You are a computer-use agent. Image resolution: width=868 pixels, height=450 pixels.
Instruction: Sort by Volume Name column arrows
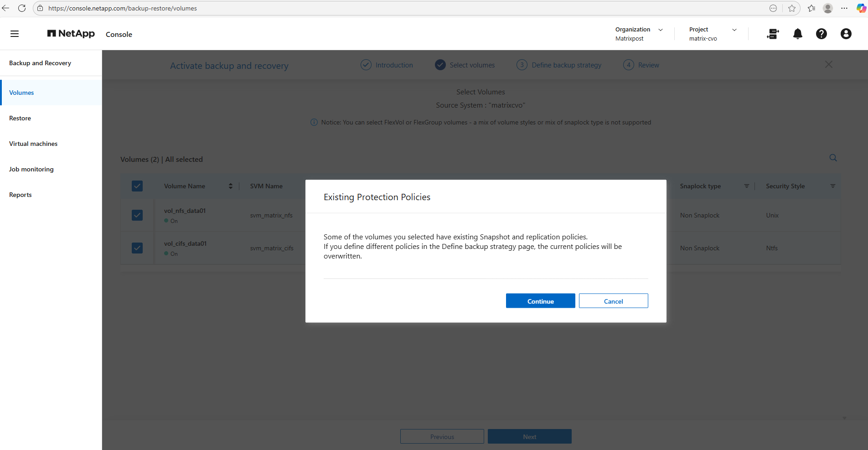[231, 186]
